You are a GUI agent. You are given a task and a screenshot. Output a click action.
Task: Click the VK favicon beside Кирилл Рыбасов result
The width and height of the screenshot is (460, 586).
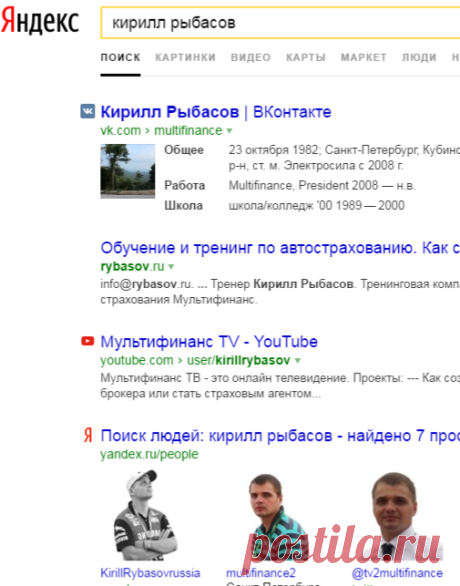coord(88,111)
